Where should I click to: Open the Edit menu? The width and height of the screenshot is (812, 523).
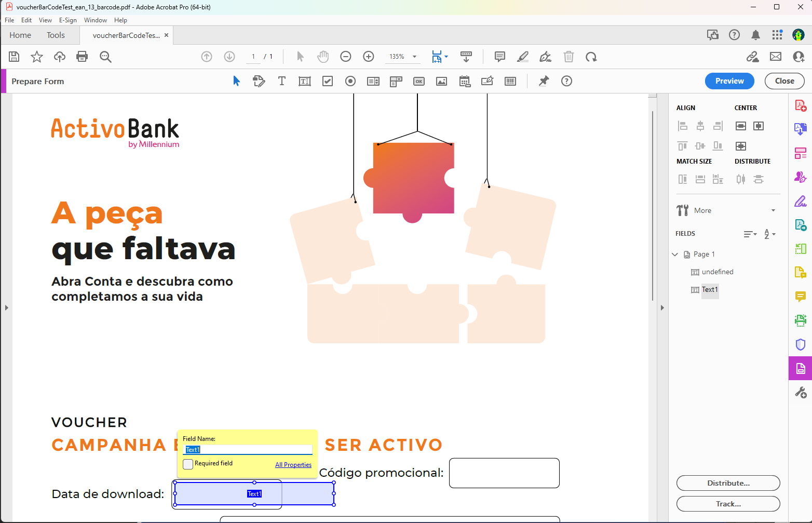(26, 20)
